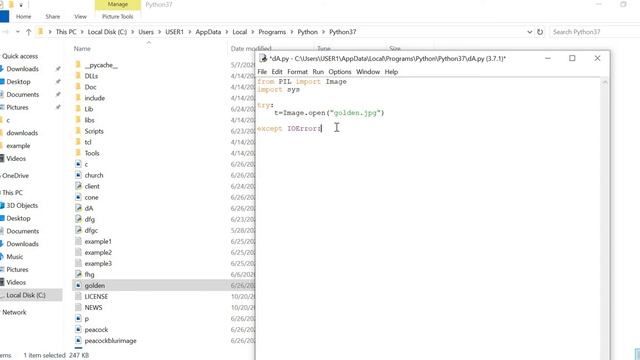Select the __pycache__ folder icon
640x360 pixels.
(78, 65)
